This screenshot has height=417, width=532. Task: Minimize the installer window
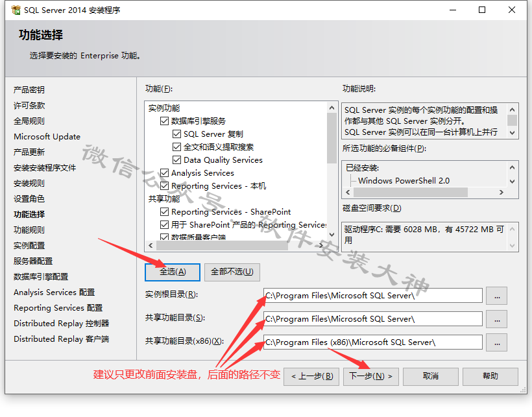coord(453,10)
